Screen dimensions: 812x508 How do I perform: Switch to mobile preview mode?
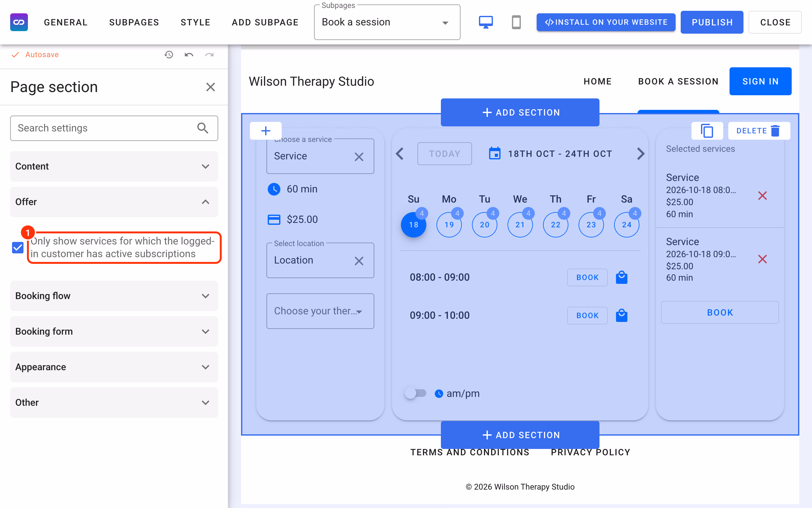point(516,22)
